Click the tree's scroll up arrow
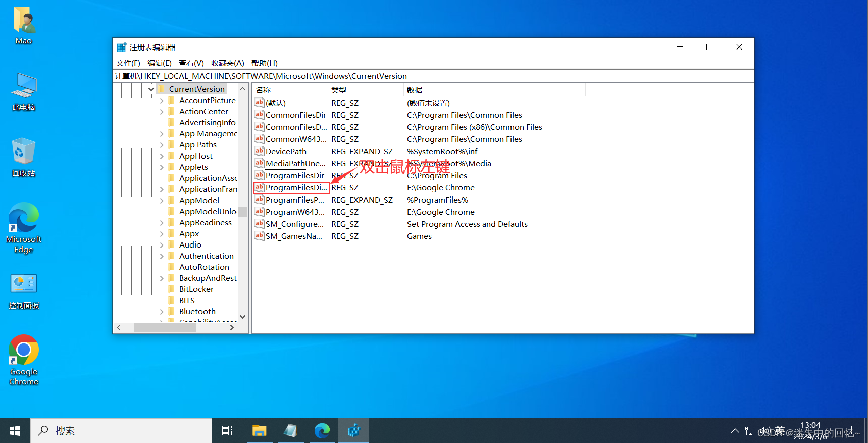The height and width of the screenshot is (443, 868). click(x=243, y=89)
